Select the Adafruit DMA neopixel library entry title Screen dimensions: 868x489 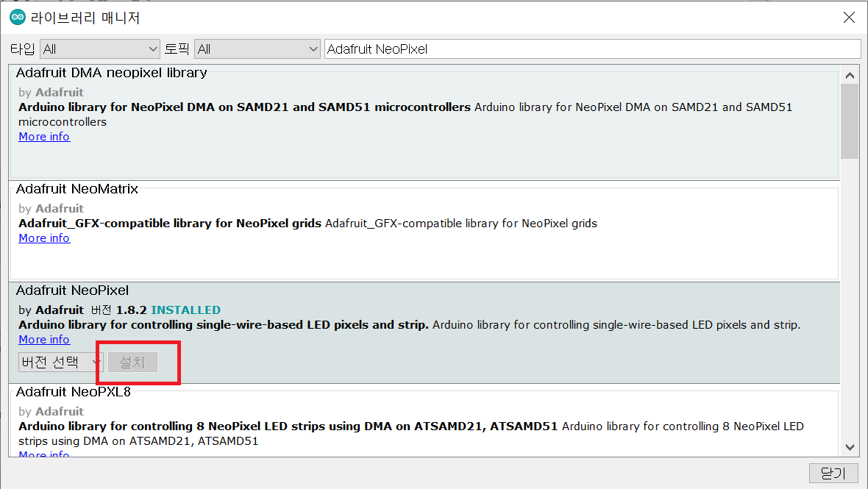pyautogui.click(x=111, y=73)
